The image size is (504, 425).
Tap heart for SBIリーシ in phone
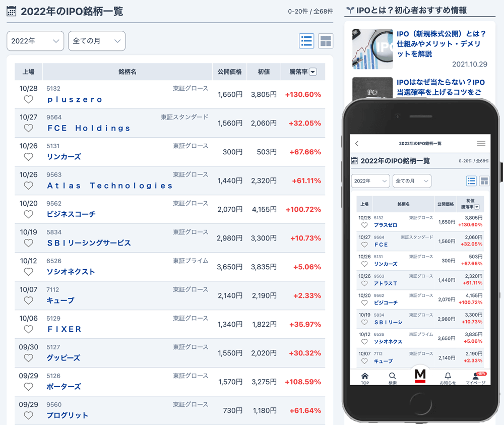364,322
